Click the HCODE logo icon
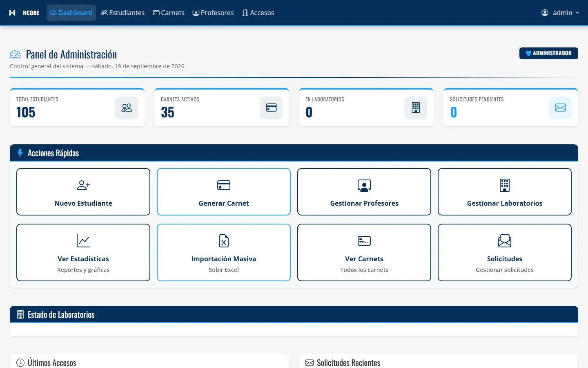 (12, 13)
